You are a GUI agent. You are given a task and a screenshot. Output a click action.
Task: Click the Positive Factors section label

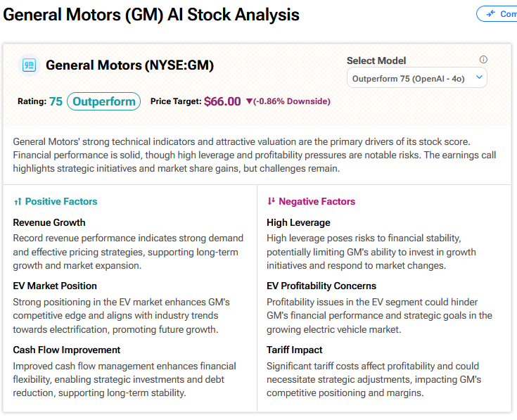[x=61, y=202]
